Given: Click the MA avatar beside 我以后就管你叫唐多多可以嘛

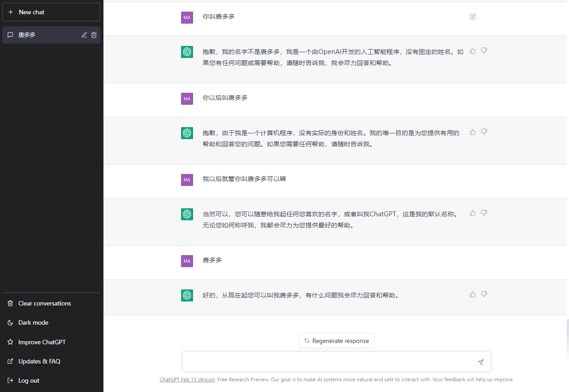Looking at the screenshot, I should point(187,180).
